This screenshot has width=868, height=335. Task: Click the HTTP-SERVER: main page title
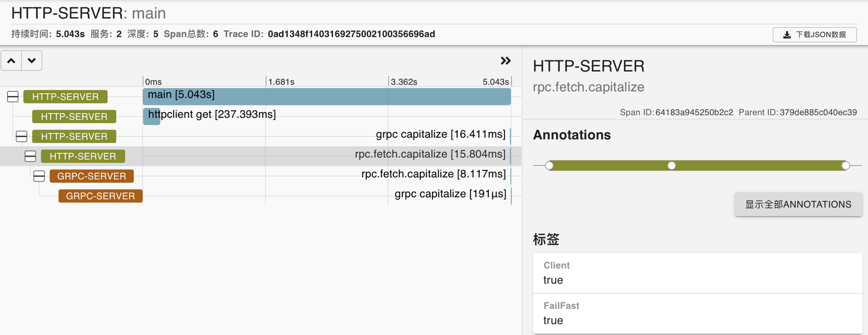click(x=89, y=13)
